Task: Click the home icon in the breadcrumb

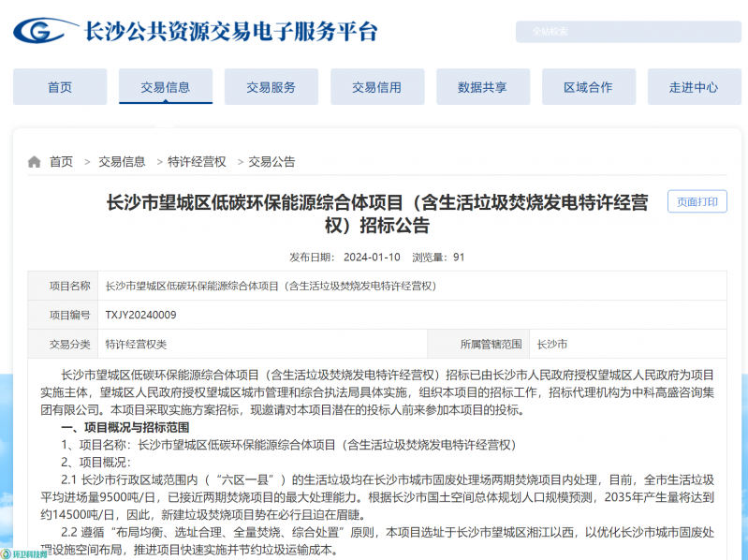Action: 35,162
